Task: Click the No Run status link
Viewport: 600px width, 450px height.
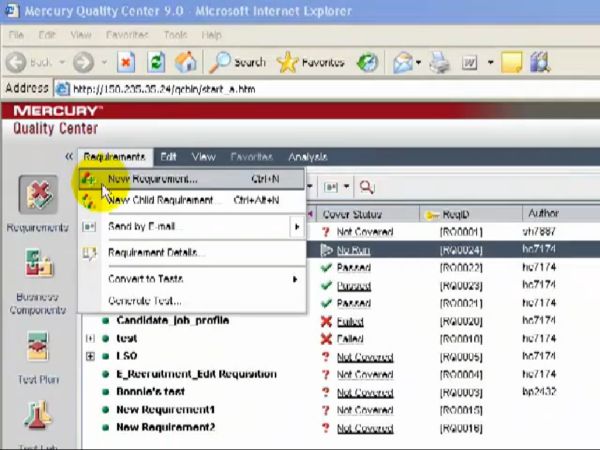Action: 354,250
